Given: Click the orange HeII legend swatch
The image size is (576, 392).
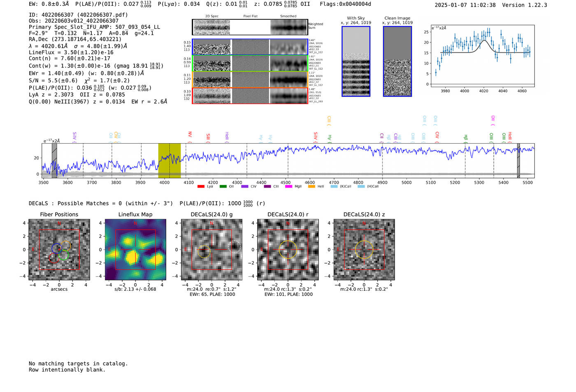Looking at the screenshot, I should click(311, 187).
